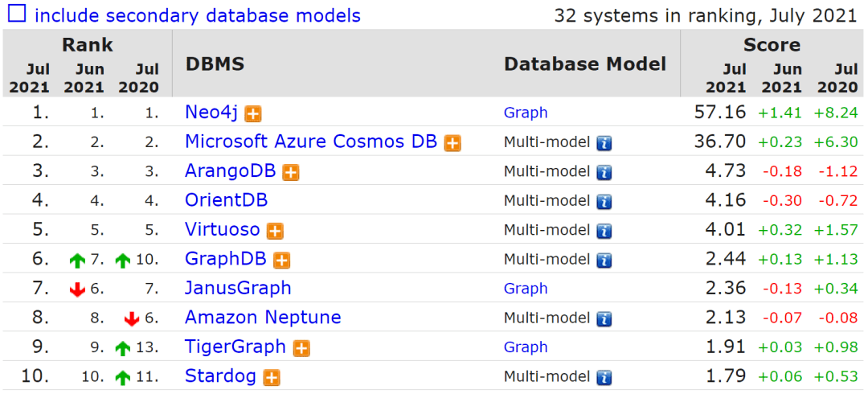Open the include secondary database models link
This screenshot has height=394, width=868.
[x=198, y=15]
